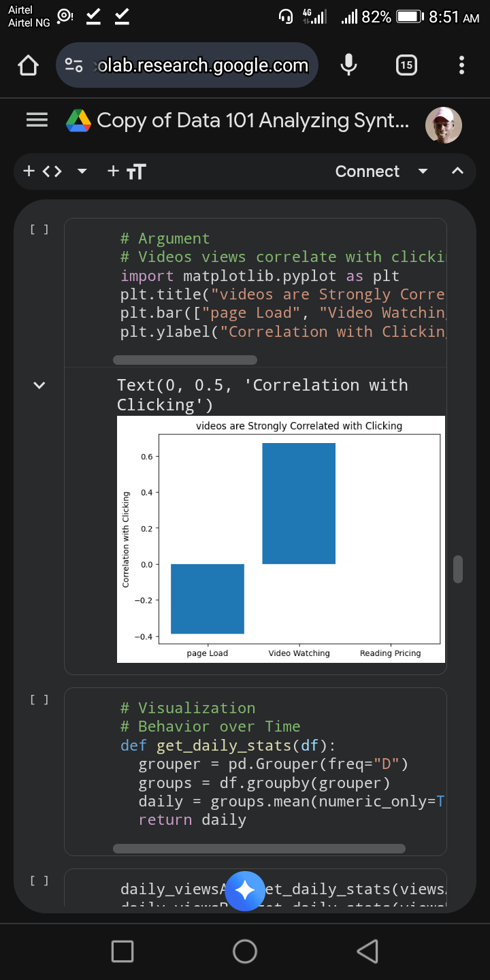Open the Colab hamburger menu
This screenshot has height=980, width=490.
click(37, 120)
